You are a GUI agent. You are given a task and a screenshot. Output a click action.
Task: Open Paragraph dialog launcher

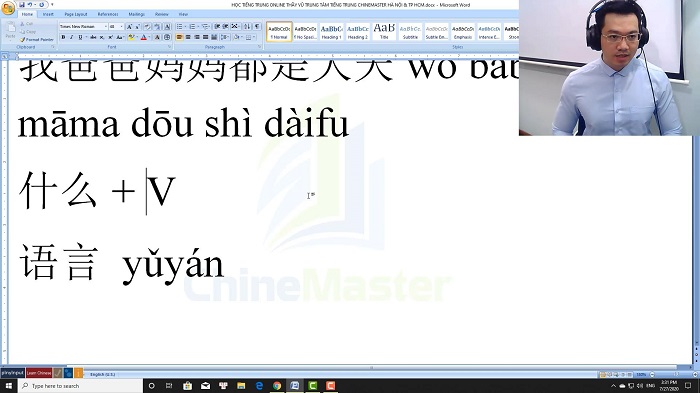259,46
